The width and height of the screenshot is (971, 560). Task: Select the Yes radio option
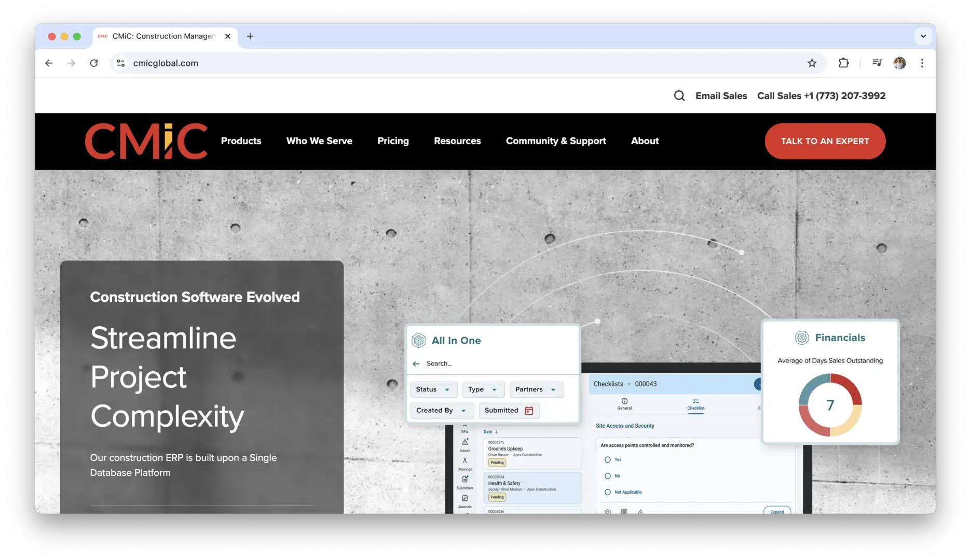pyautogui.click(x=607, y=460)
